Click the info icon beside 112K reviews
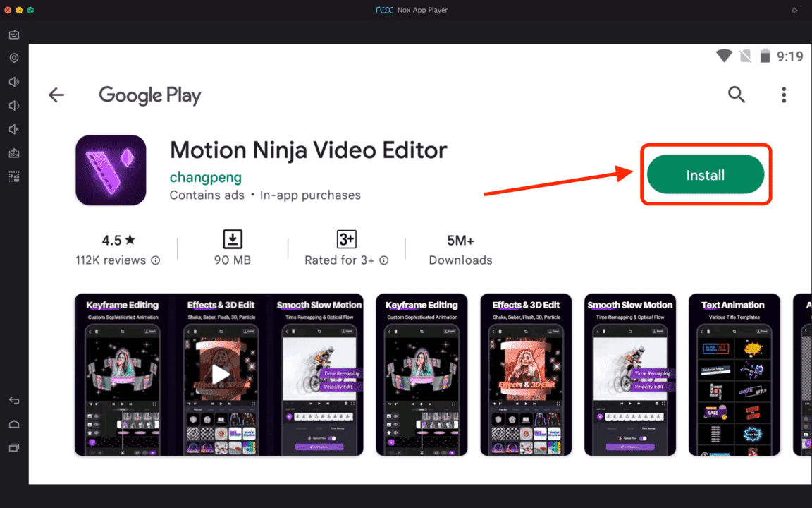 click(155, 260)
